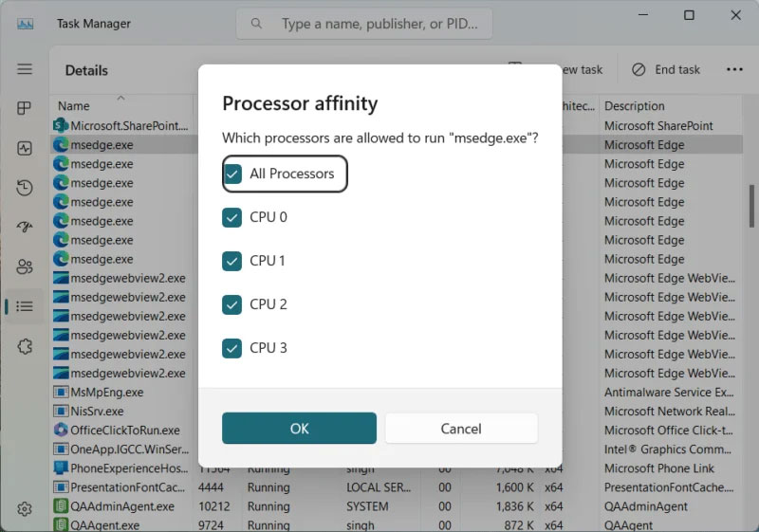Image resolution: width=759 pixels, height=532 pixels.
Task: Click QAAdminAgent.exe process icon
Action: pos(61,506)
